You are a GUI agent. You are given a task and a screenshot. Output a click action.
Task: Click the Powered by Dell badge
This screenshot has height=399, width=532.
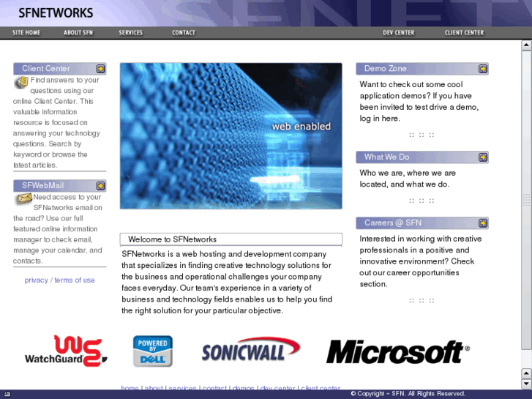(x=153, y=351)
